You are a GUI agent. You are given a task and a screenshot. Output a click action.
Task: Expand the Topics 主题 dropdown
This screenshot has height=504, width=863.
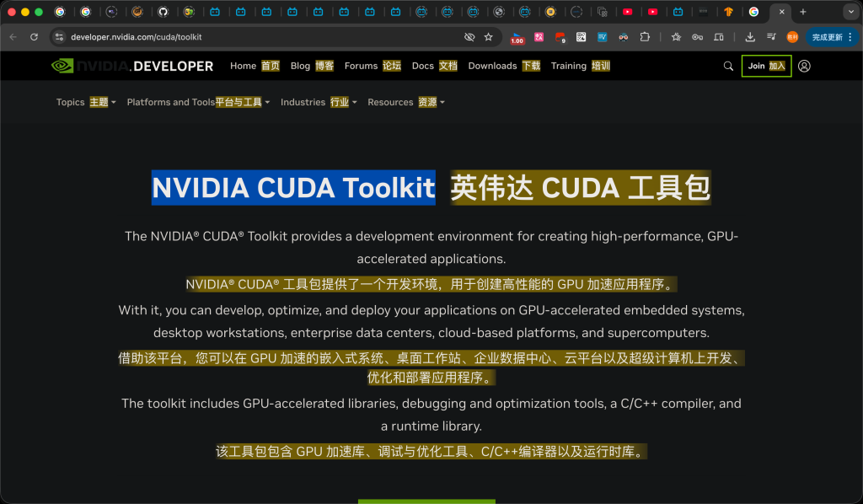[x=86, y=102]
